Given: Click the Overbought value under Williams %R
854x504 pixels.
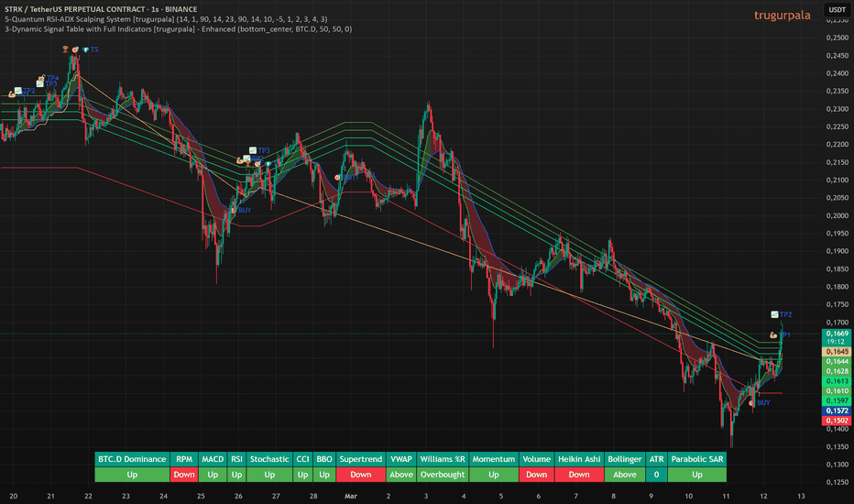Looking at the screenshot, I should click(x=443, y=475).
